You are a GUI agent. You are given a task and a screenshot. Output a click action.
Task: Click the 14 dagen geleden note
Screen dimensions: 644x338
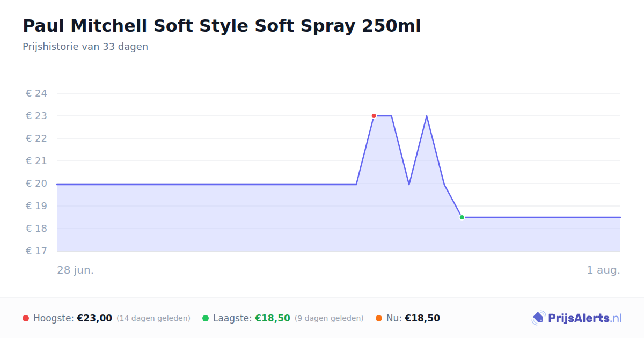point(153,318)
